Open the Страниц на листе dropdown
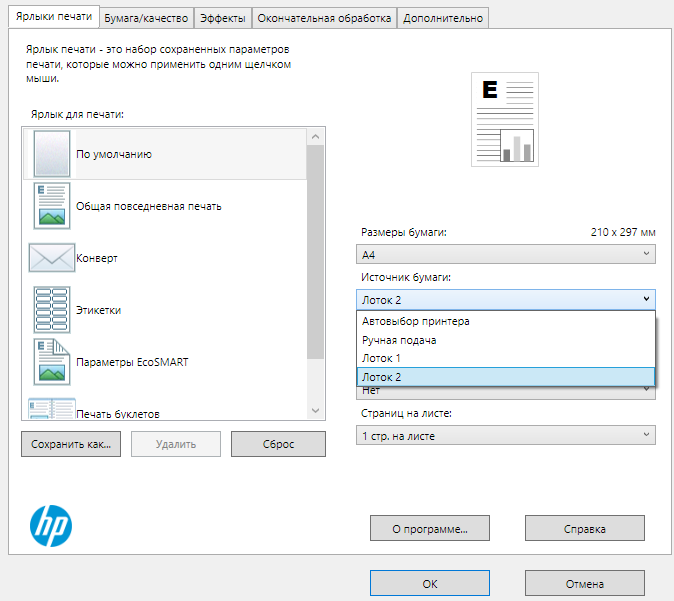This screenshot has height=601, width=674. coord(505,435)
